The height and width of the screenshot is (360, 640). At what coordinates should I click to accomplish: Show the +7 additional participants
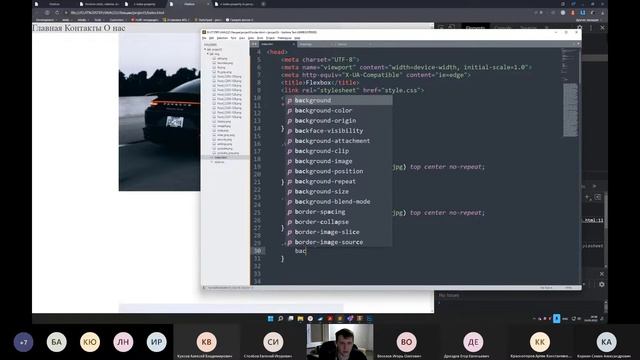23,342
